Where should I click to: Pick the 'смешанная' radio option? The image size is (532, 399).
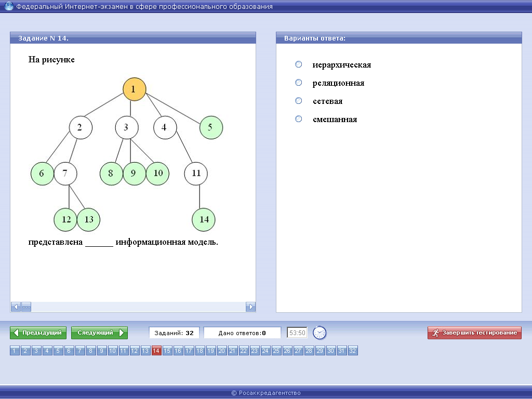click(x=299, y=119)
